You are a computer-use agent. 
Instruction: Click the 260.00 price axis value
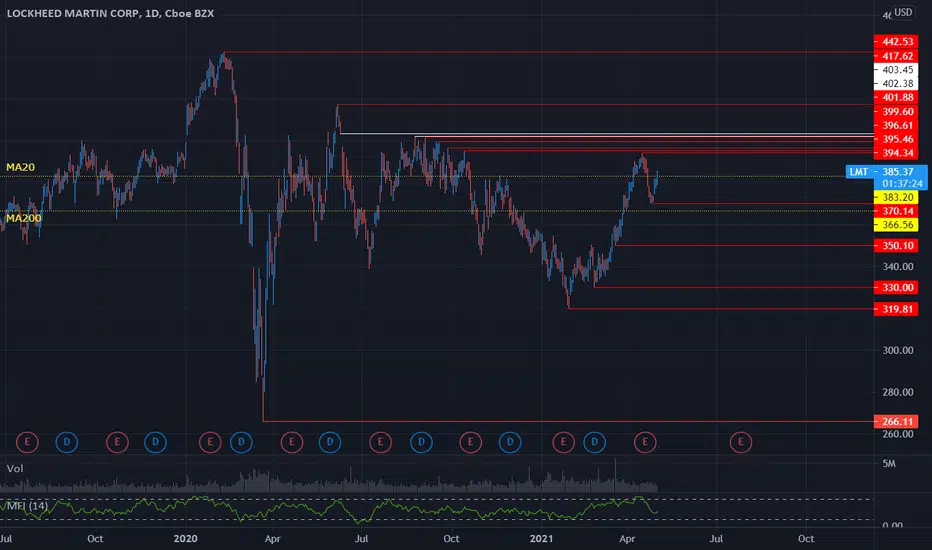point(898,434)
